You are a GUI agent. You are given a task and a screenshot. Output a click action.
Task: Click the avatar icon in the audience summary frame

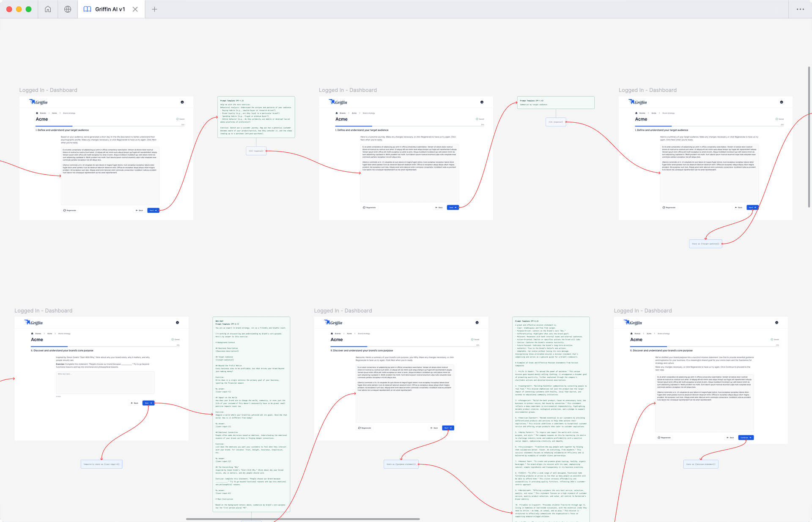[x=782, y=102]
